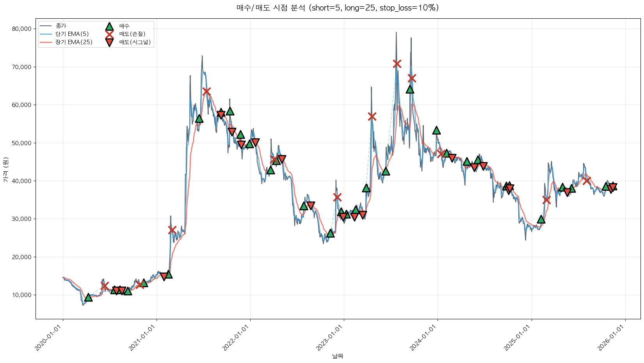Screen dimensions: 644x363
Task: Click the red 매도(시그널) inverted triangle legend icon
Action: point(109,42)
